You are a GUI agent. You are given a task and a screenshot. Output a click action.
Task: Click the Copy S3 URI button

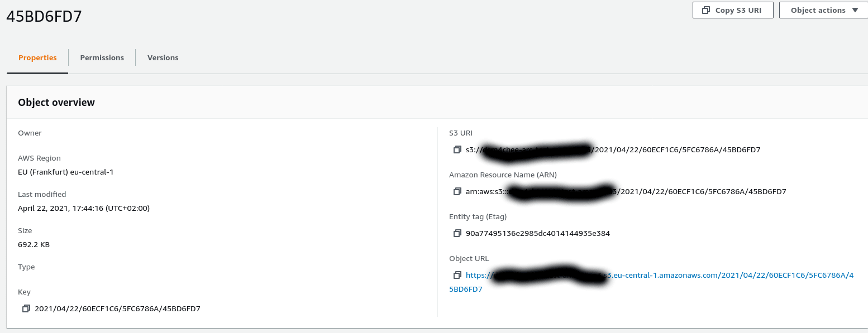[x=733, y=10]
